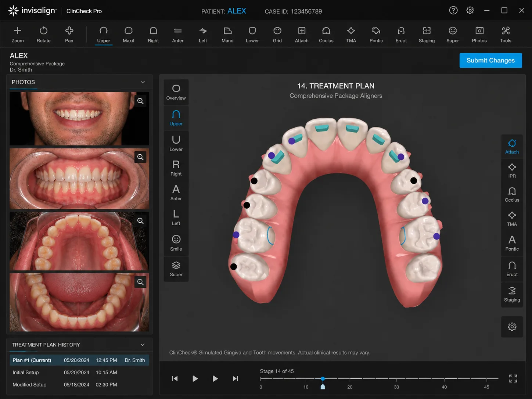This screenshot has height=399, width=532.
Task: Toggle Pontic display in top toolbar
Action: click(x=376, y=35)
